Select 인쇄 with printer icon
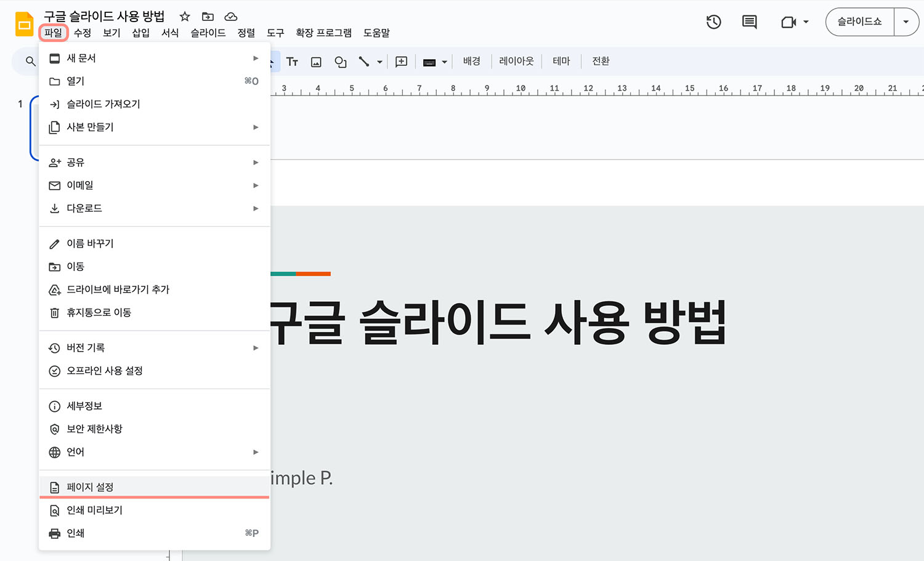924x561 pixels. coord(155,533)
